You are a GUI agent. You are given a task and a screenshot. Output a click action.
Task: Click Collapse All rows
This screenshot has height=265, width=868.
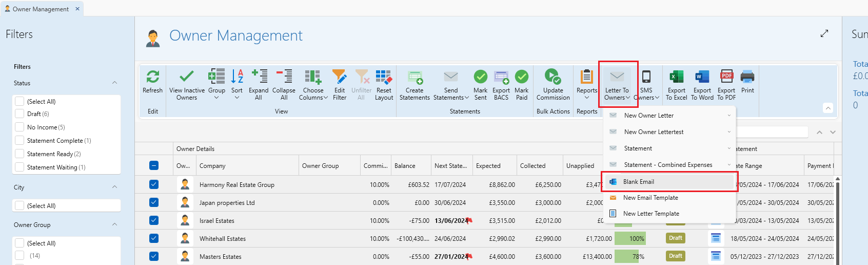pos(284,85)
